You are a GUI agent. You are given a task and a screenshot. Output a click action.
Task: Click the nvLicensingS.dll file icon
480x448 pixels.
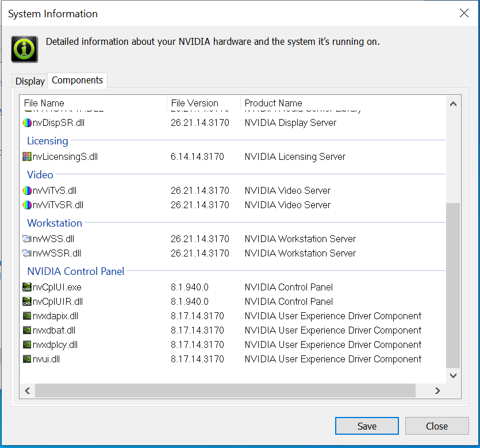coord(27,156)
